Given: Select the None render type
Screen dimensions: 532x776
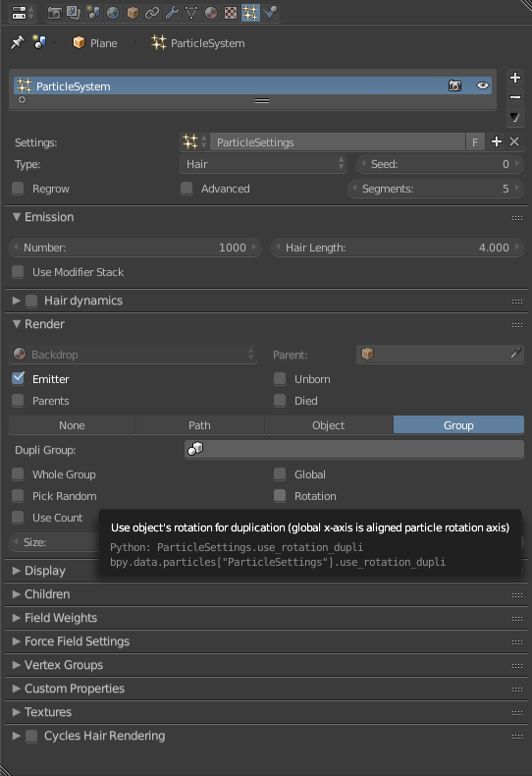Looking at the screenshot, I should [73, 425].
